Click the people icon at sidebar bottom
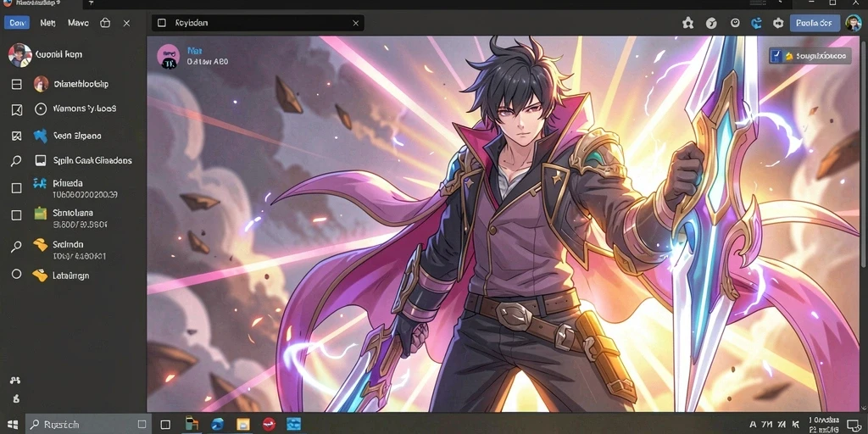Screen dimensions: 868x434 click(x=15, y=381)
